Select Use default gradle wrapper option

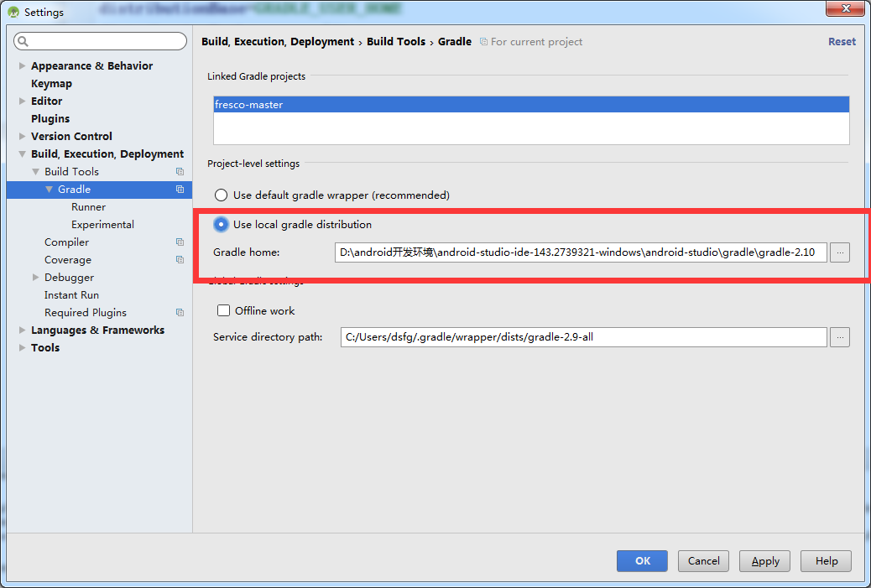(221, 195)
